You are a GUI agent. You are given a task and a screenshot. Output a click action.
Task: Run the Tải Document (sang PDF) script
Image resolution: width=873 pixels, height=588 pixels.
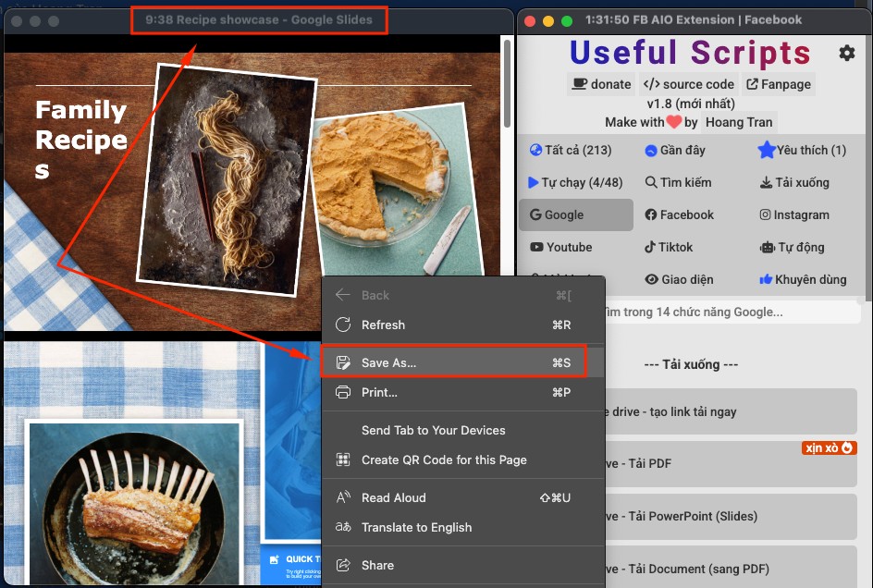pos(731,567)
